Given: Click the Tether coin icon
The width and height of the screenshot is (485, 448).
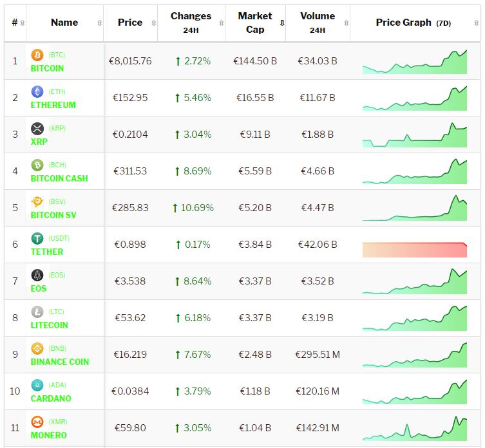Looking at the screenshot, I should pos(37,239).
